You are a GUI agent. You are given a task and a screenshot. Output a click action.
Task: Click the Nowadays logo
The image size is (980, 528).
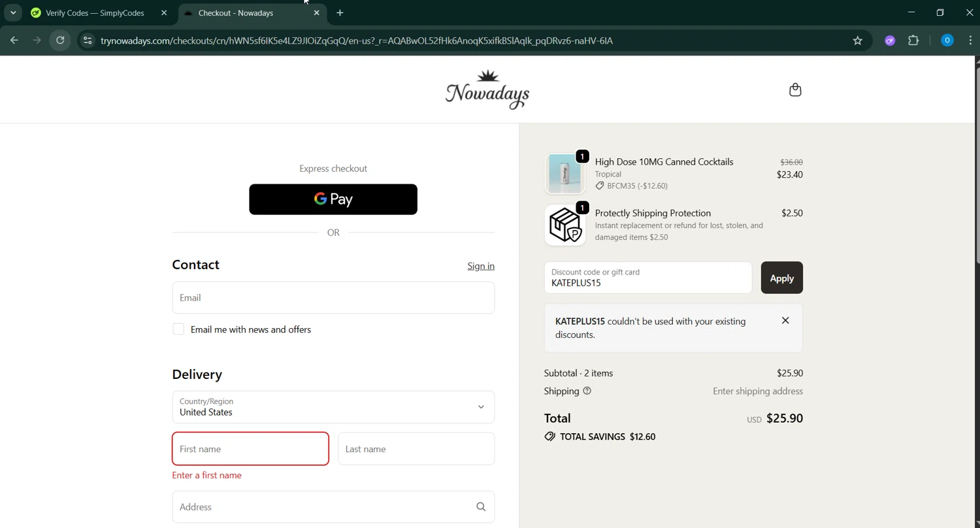click(x=487, y=90)
